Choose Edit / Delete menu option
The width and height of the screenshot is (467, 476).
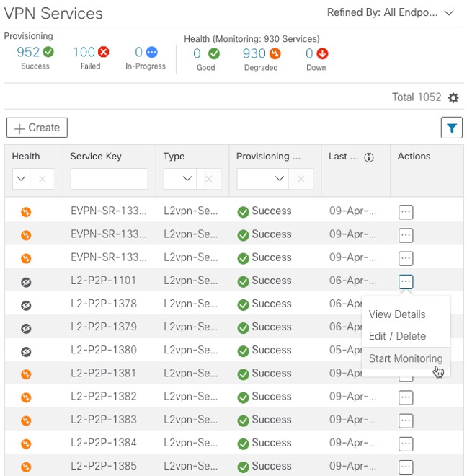(x=397, y=336)
